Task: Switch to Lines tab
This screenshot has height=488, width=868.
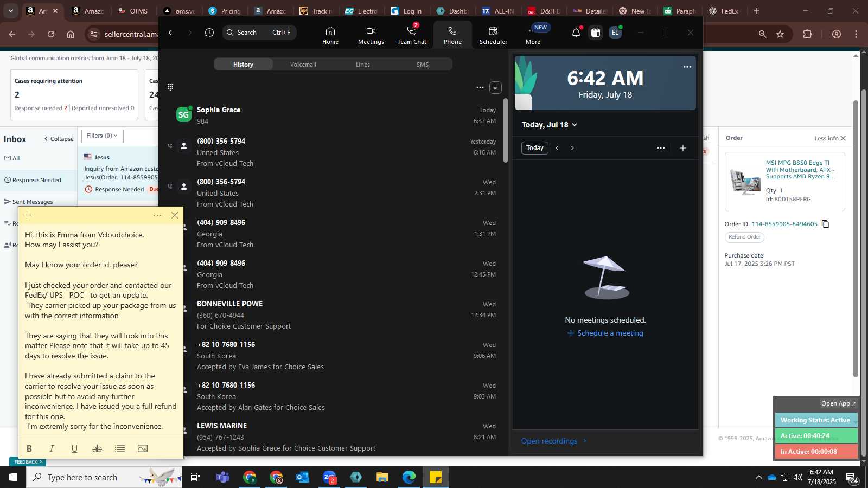Action: click(x=363, y=65)
